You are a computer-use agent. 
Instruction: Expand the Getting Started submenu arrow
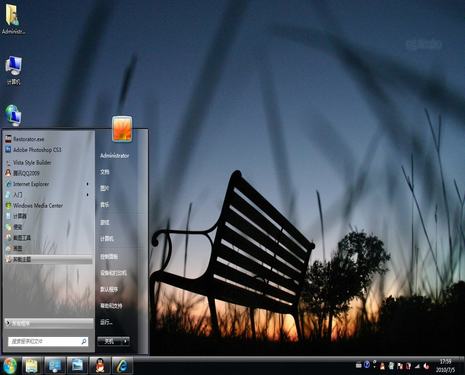pos(87,195)
